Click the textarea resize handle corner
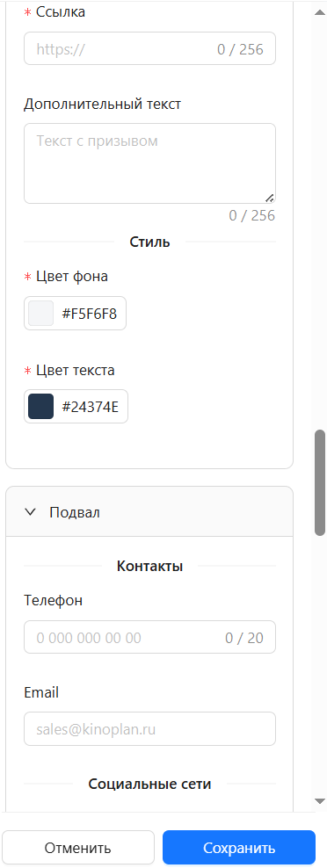The width and height of the screenshot is (327, 868). point(269,198)
